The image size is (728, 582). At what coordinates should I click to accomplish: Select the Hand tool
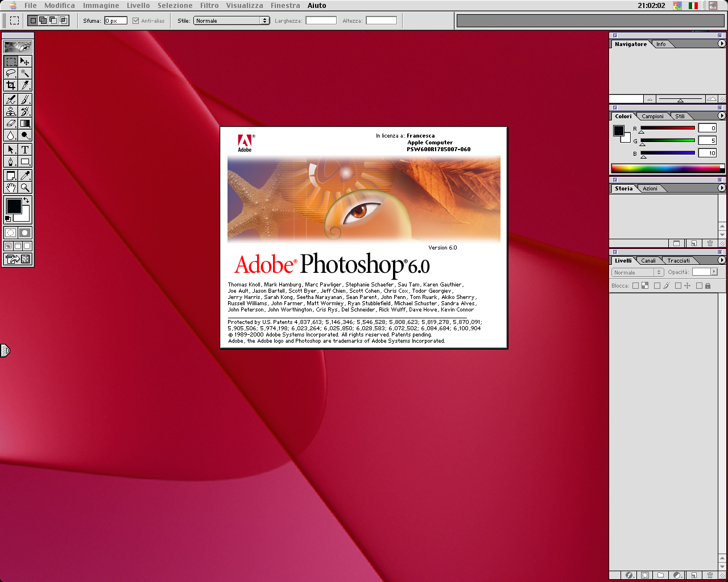(x=11, y=188)
